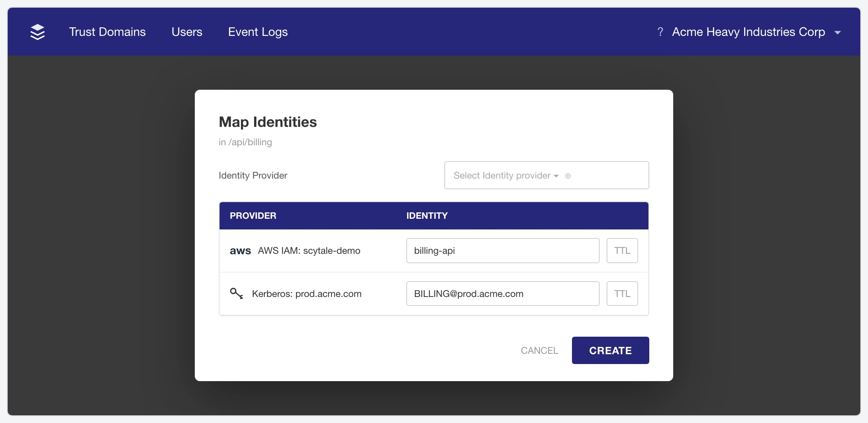Viewport: 868px width, 423px height.
Task: Select the 'AWS IAM: scytale-demo' text
Action: tap(309, 251)
